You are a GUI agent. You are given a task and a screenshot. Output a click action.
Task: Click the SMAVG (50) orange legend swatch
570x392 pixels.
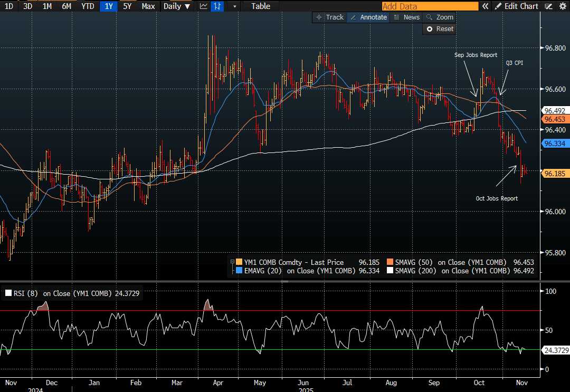click(x=390, y=262)
